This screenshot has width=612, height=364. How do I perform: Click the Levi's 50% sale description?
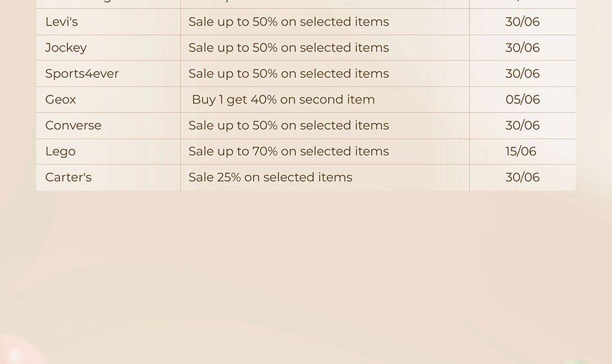tap(289, 22)
